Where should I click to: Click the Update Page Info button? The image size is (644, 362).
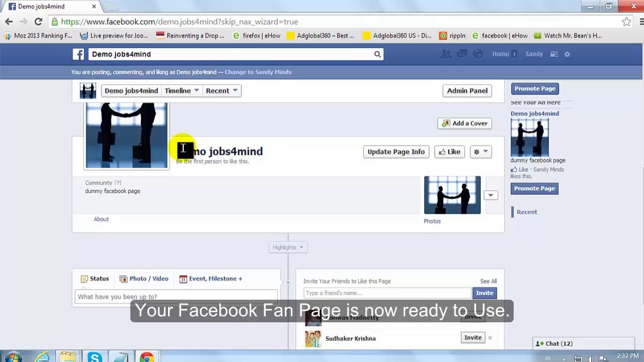[396, 152]
